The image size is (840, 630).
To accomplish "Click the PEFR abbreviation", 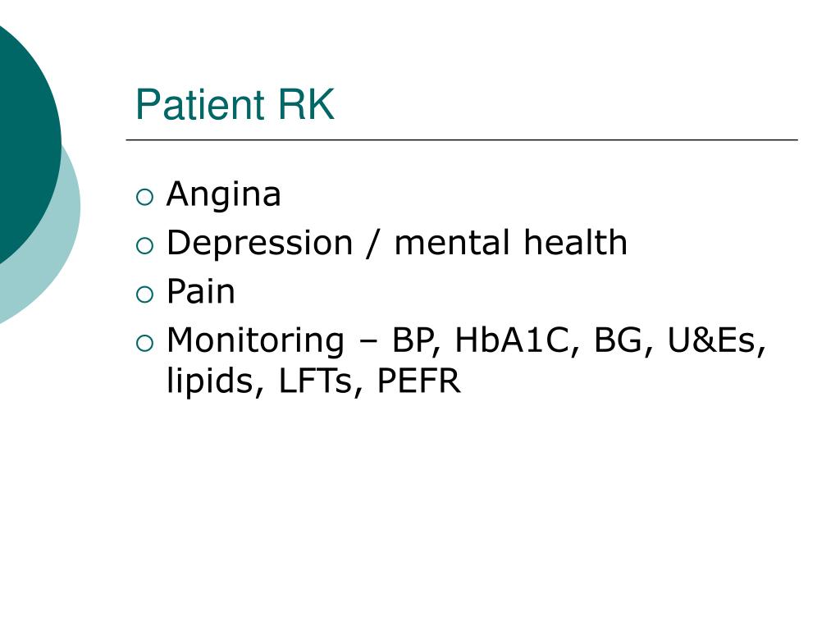I will pos(419,381).
